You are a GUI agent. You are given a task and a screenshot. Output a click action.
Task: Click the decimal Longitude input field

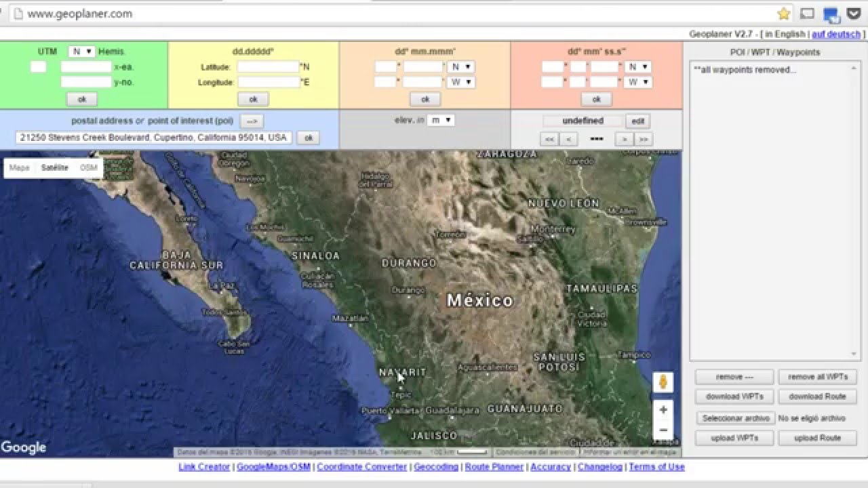coord(268,82)
